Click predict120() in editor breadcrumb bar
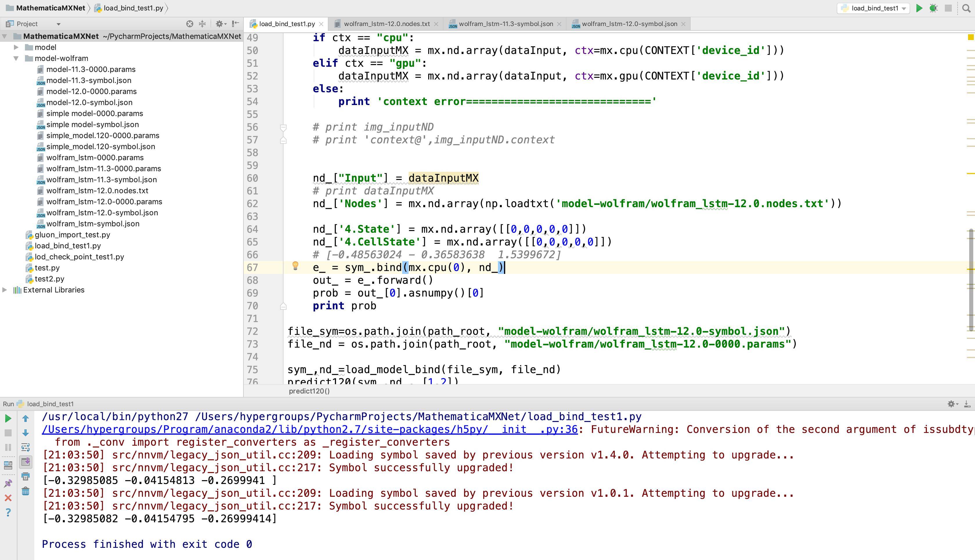 [309, 391]
